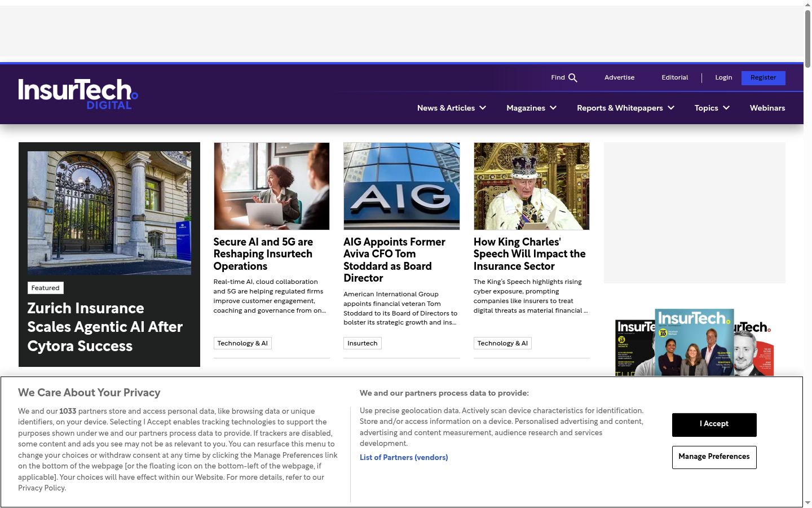Screen dimensions: 812x508
Task: Click the scrollbar up arrow
Action: click(x=807, y=5)
